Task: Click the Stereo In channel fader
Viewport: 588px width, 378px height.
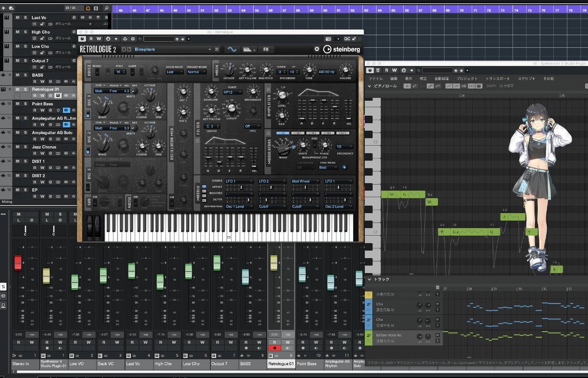Action: pos(18,263)
